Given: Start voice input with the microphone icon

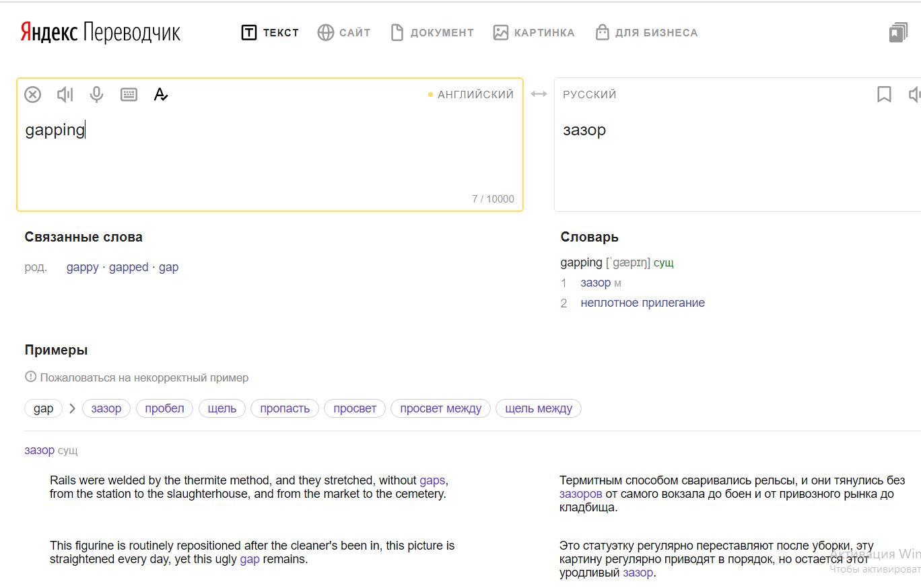Looking at the screenshot, I should [x=97, y=95].
